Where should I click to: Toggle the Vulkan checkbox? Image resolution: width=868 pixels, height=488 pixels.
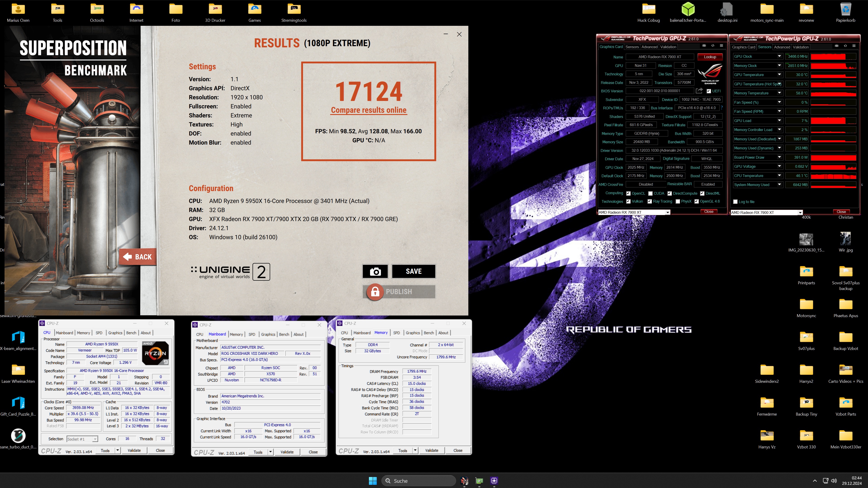628,201
